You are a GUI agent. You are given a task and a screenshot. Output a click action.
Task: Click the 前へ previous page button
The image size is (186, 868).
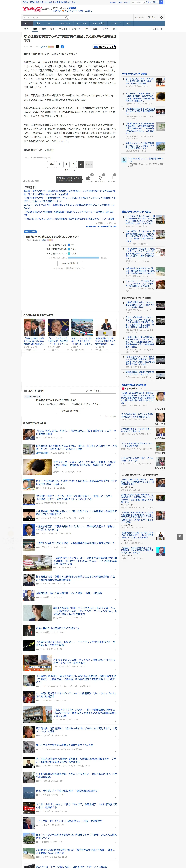[x=51, y=164]
